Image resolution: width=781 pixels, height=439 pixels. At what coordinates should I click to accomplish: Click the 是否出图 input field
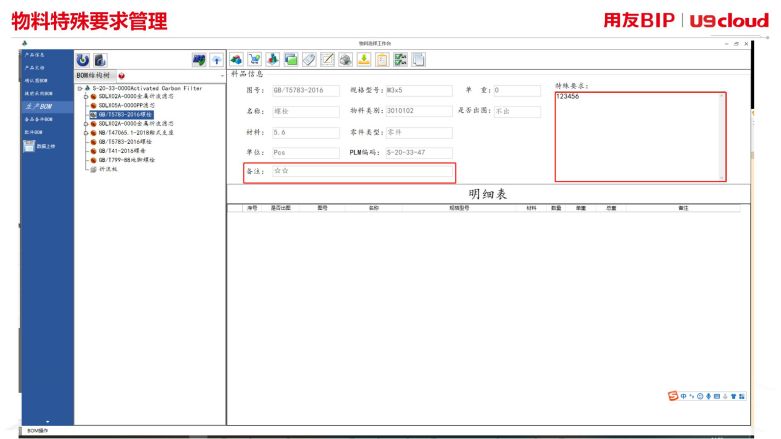coord(517,111)
